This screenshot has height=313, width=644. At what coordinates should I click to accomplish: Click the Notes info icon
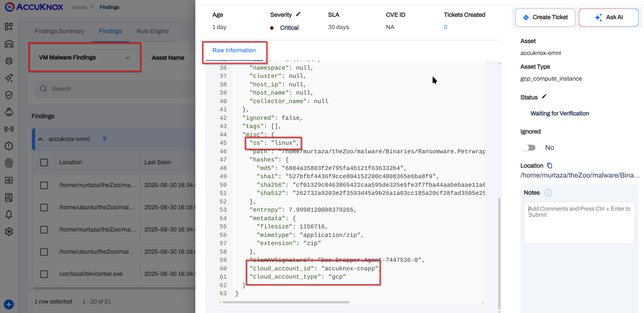click(x=548, y=193)
